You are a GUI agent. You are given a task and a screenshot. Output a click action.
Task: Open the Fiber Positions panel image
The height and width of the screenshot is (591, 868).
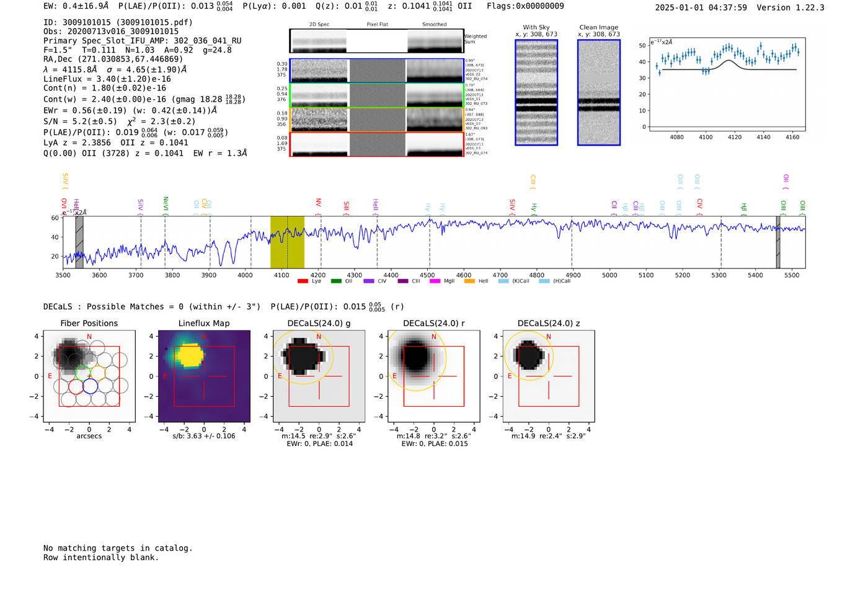[x=89, y=376]
